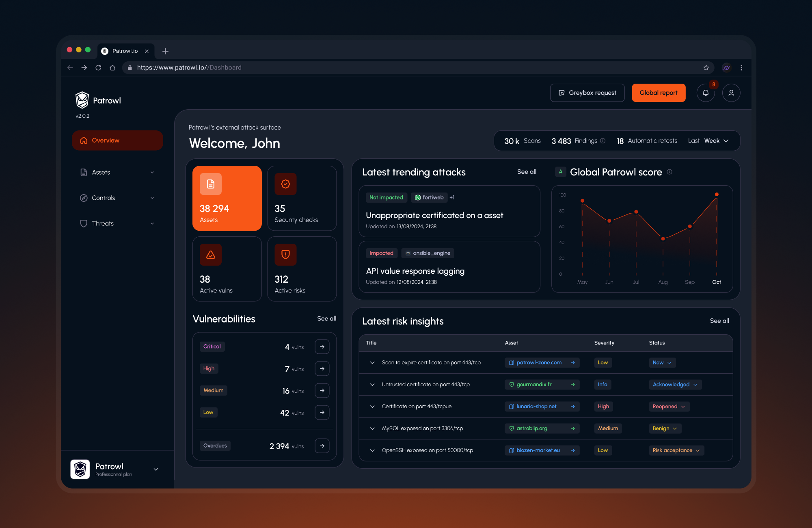This screenshot has width=812, height=528.
Task: Click the user profile icon
Action: [x=731, y=93]
